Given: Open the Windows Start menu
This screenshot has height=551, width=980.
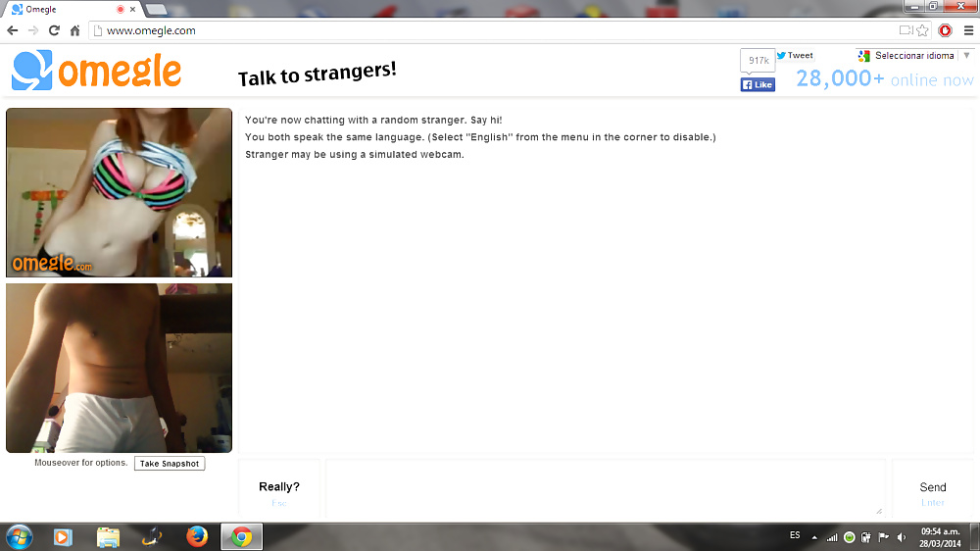Looking at the screenshot, I should coord(19,536).
